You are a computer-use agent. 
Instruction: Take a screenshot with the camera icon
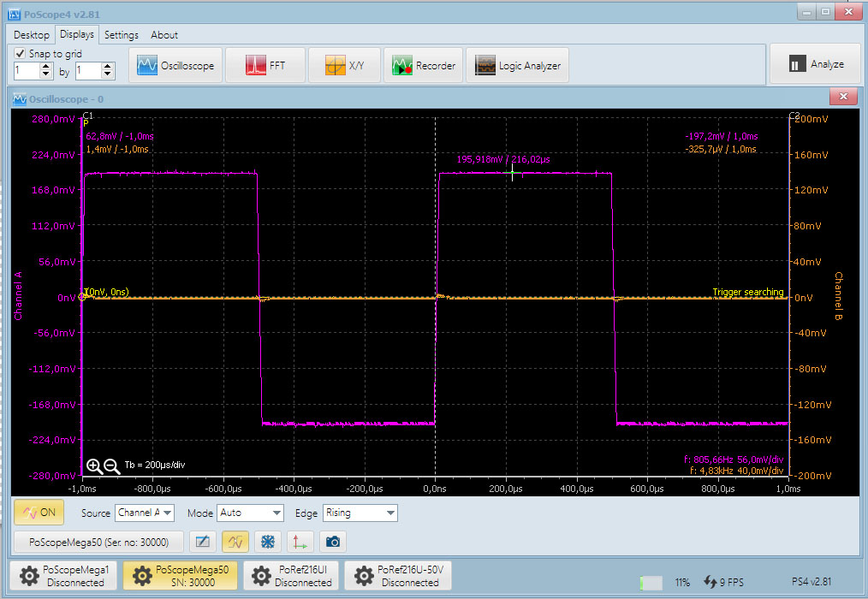332,541
